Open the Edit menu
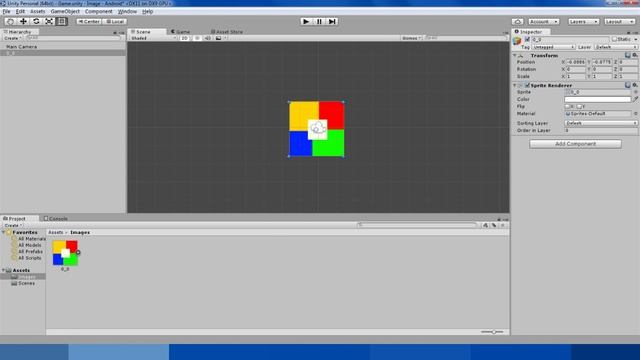The height and width of the screenshot is (360, 640). point(20,11)
